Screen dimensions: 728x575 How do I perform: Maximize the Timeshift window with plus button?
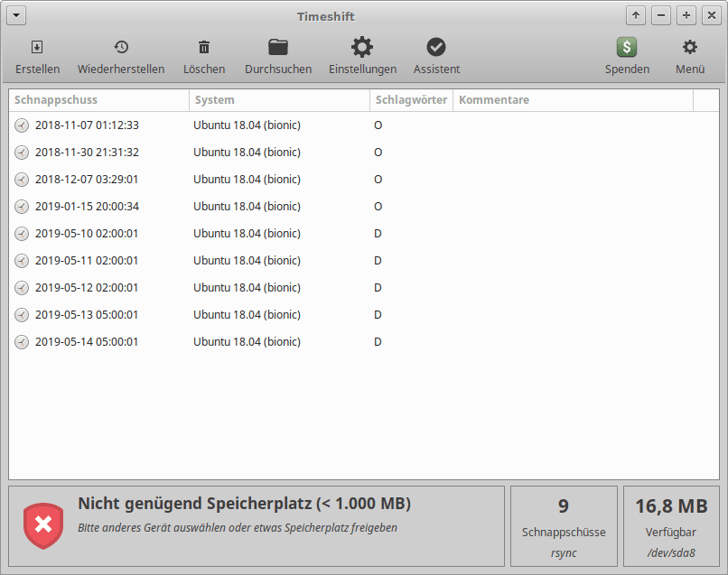[686, 15]
